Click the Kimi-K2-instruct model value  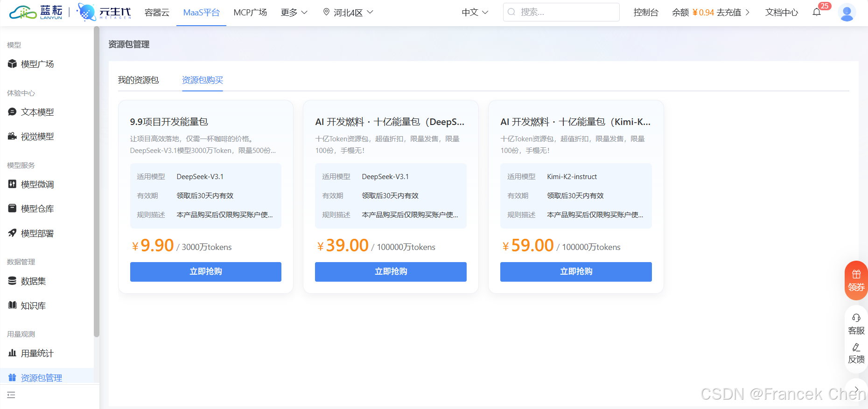(572, 177)
